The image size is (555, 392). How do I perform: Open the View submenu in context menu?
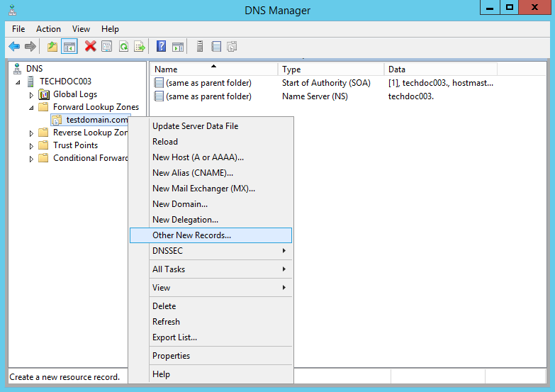pos(211,288)
